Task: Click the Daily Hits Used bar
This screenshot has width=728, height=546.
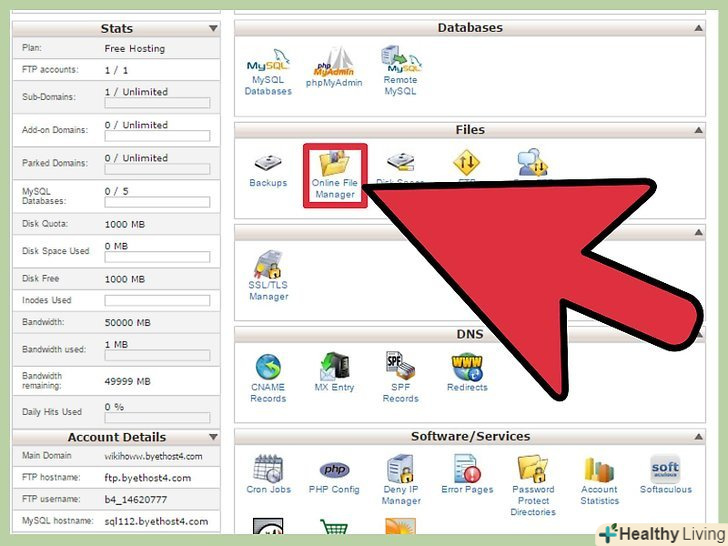Action: point(157,418)
